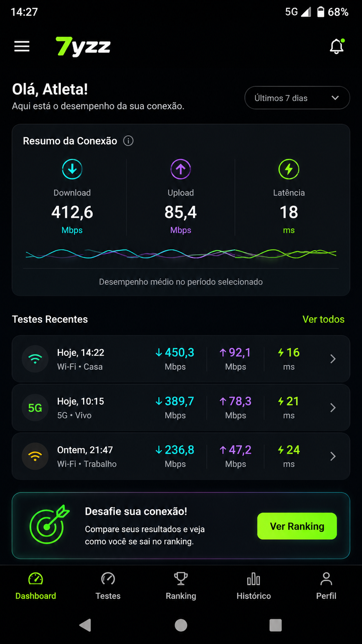Switch to the Ranking tab
This screenshot has width=362, height=644.
pos(181,586)
